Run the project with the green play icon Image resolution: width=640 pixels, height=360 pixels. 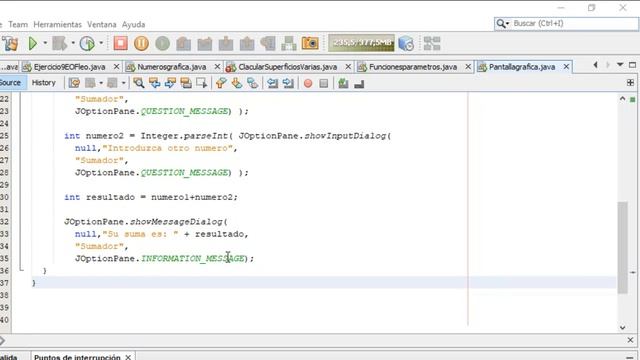click(33, 43)
